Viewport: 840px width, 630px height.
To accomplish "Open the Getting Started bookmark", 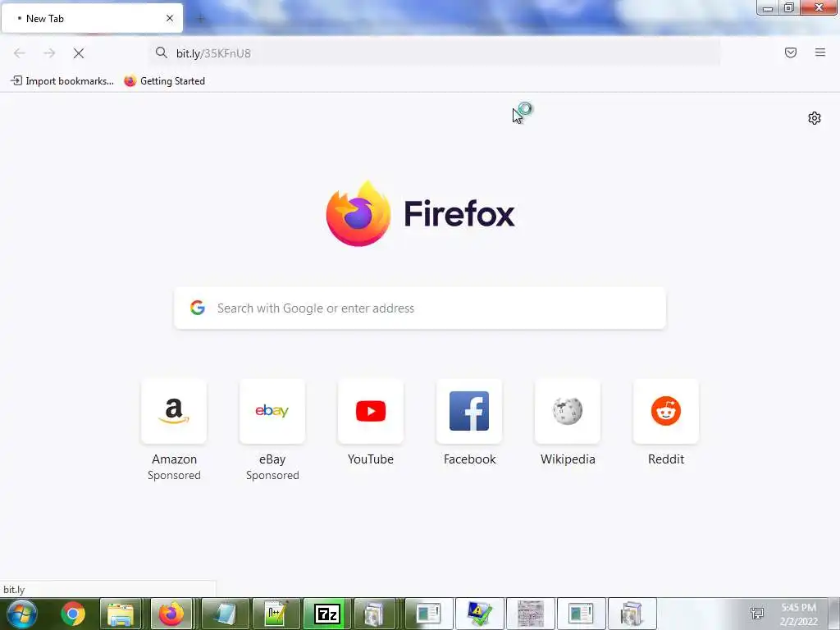I will [164, 81].
